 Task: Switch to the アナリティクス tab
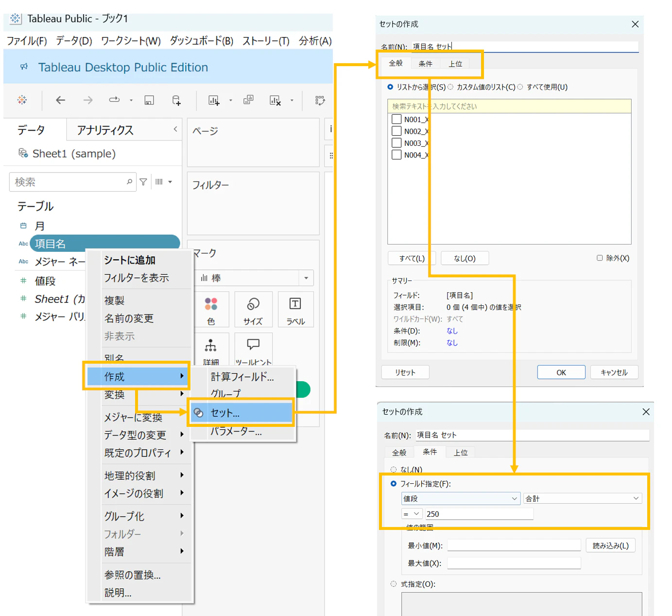pos(105,130)
